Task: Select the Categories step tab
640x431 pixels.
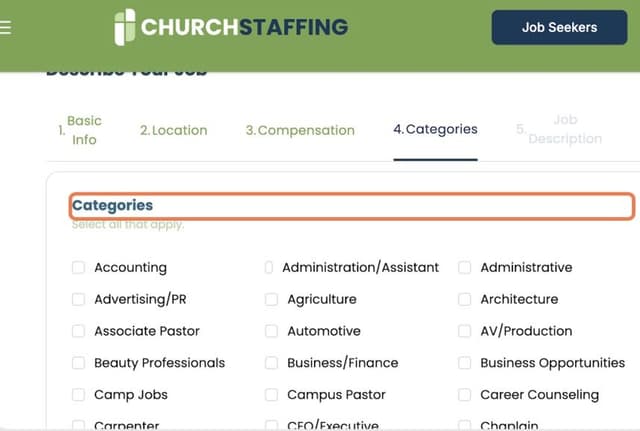Action: coord(435,129)
